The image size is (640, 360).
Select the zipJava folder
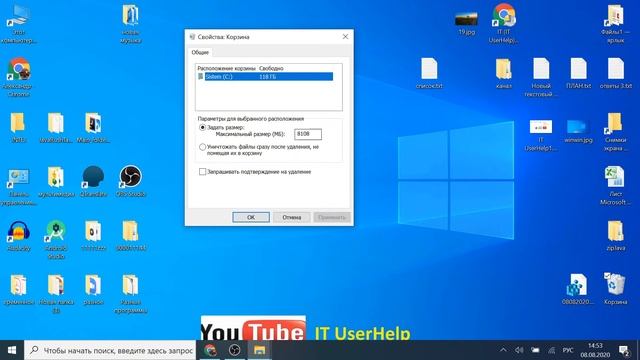pyautogui.click(x=616, y=236)
